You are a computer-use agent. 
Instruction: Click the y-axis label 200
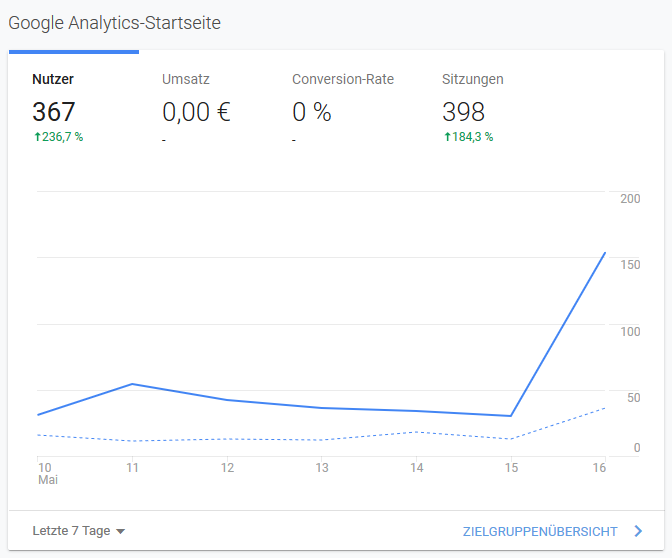630,199
